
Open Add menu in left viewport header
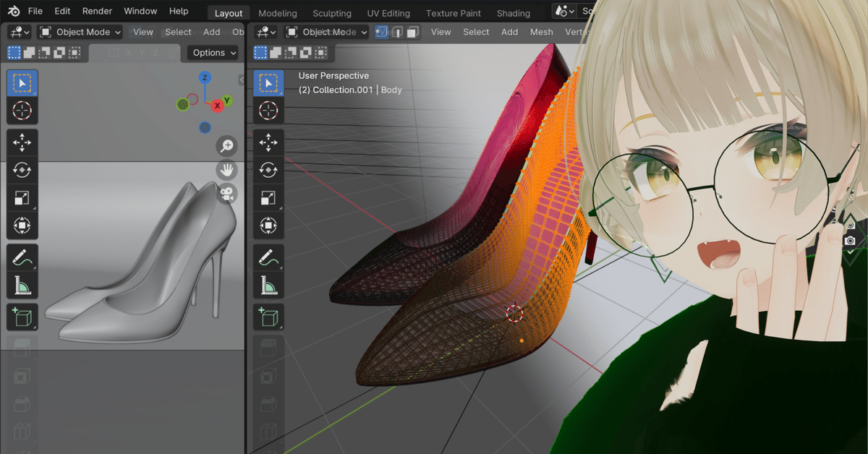coord(212,32)
